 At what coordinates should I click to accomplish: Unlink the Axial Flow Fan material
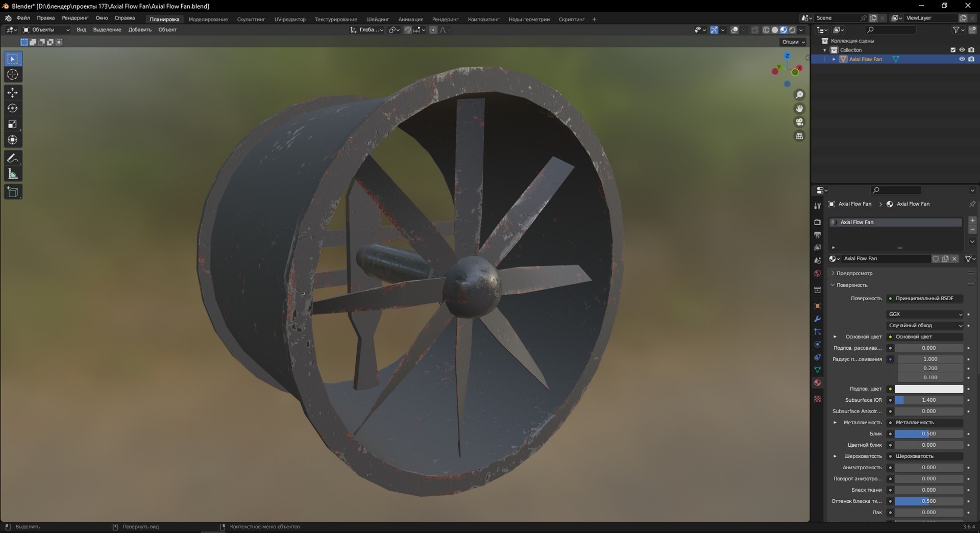click(954, 259)
